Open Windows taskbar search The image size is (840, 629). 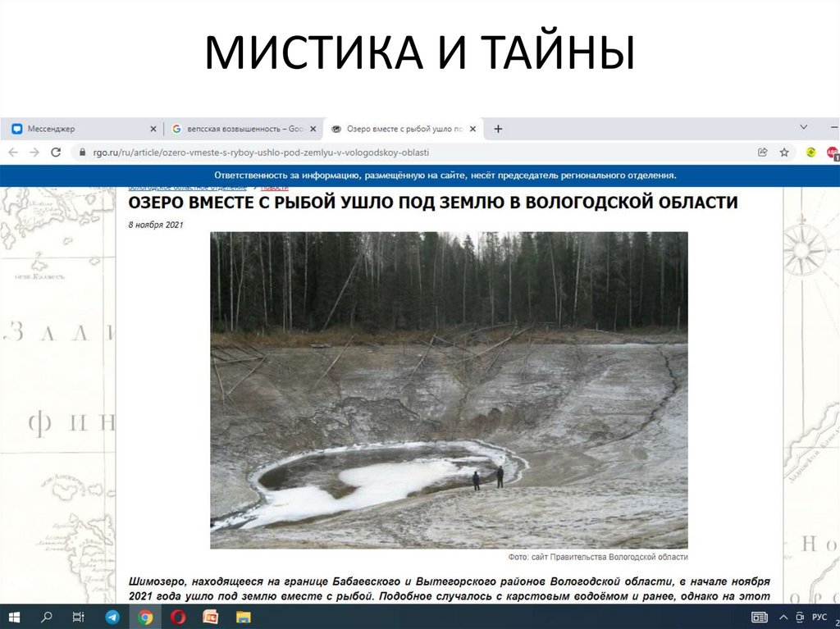[x=47, y=618]
